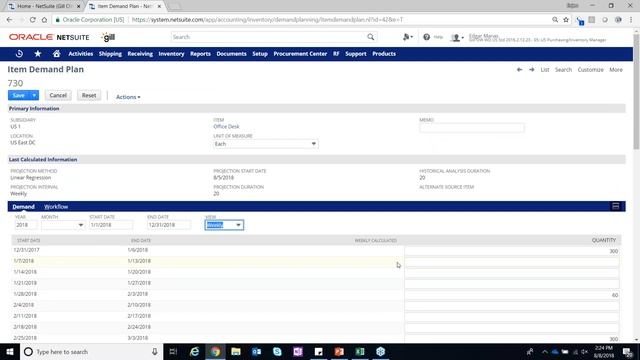Open Task View in taskbar
The width and height of the screenshot is (640, 360).
tap(173, 351)
